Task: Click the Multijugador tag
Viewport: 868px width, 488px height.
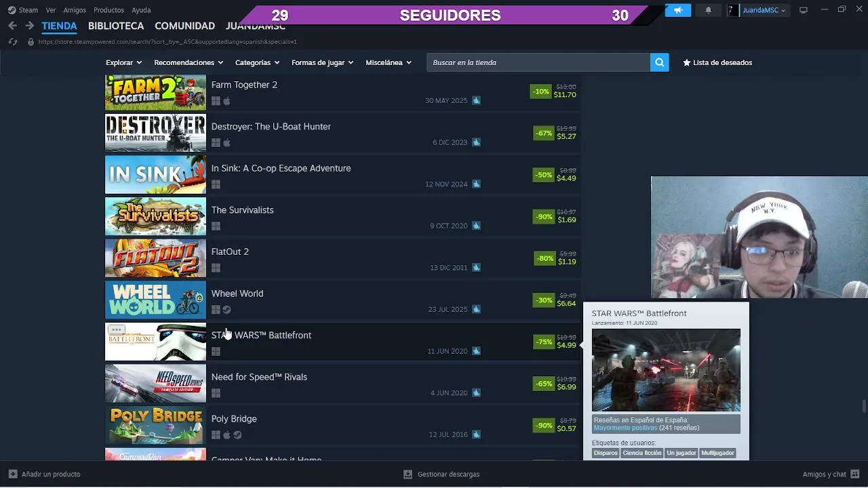Action: coord(717,453)
